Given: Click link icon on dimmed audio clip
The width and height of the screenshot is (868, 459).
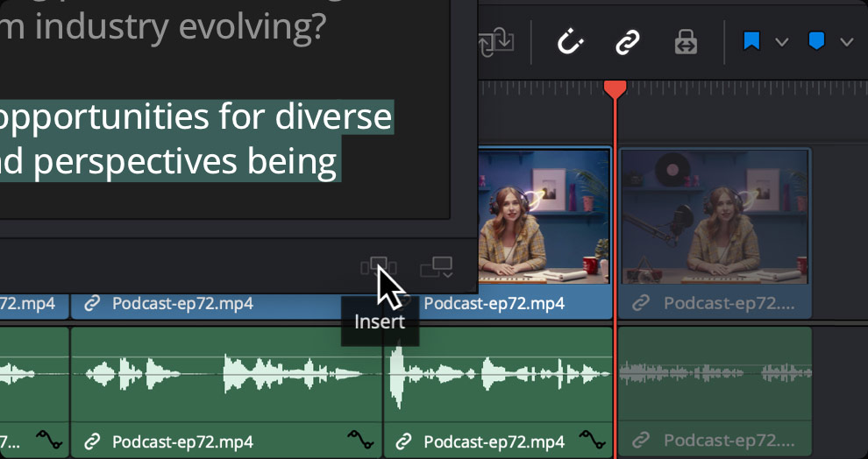Looking at the screenshot, I should point(643,440).
